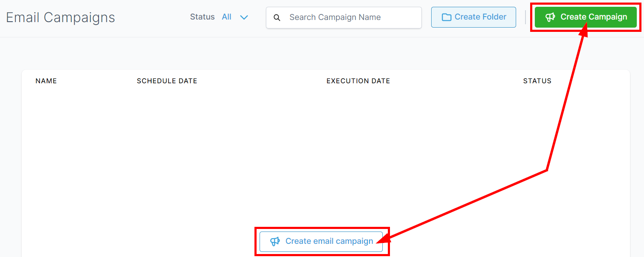Click the EXECUTION DATE column header
The image size is (644, 257).
click(x=358, y=81)
